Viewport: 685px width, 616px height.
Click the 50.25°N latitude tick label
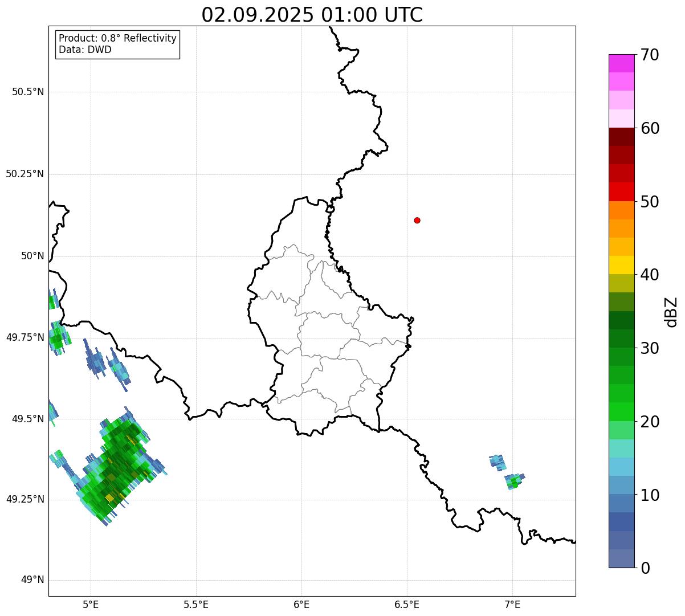(25, 174)
